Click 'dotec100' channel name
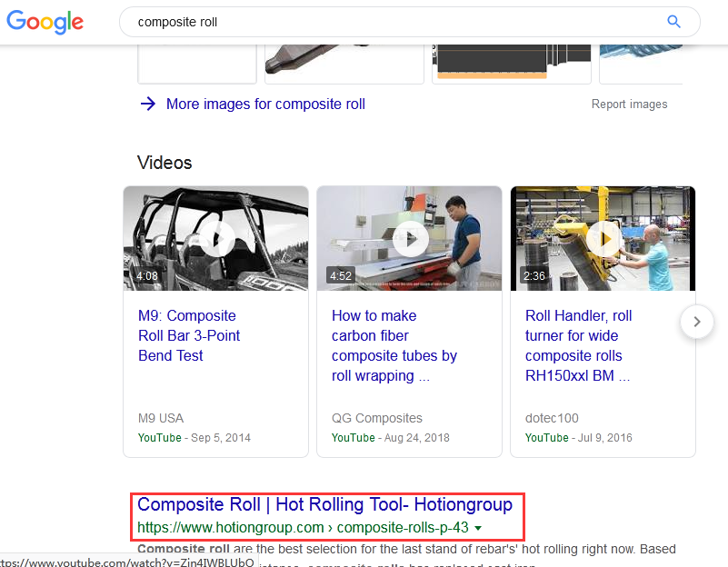This screenshot has width=728, height=567. pos(552,418)
